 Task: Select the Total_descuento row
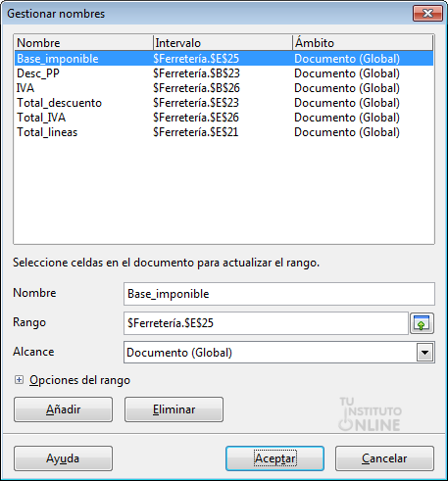coord(224,103)
